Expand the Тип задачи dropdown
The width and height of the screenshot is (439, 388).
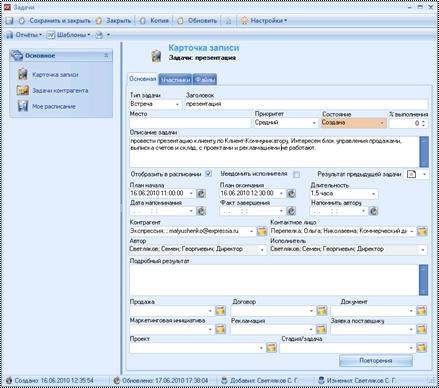tap(177, 104)
